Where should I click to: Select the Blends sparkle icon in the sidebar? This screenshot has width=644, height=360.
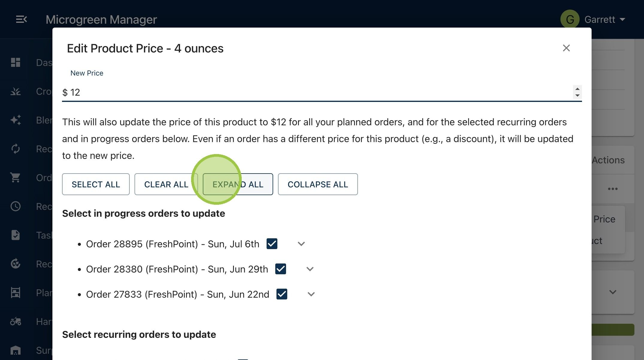point(16,120)
